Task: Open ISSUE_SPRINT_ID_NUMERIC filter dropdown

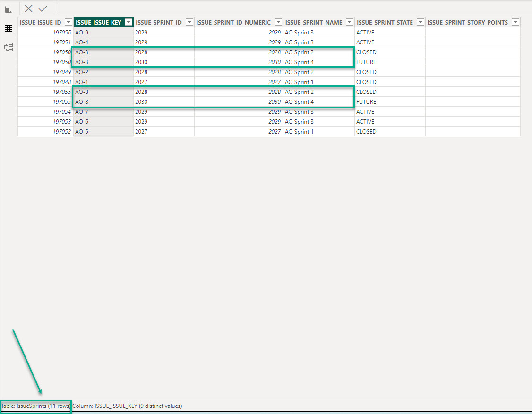Action: (278, 22)
